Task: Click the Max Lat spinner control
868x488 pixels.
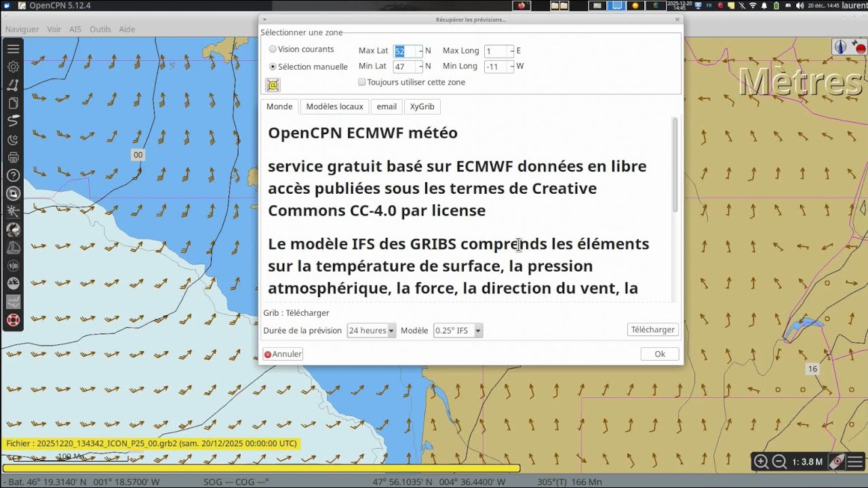Action: [420, 51]
